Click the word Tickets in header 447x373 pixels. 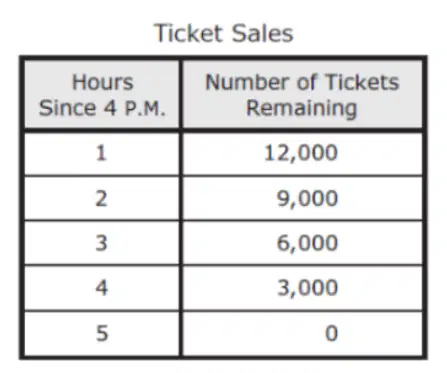(x=362, y=82)
